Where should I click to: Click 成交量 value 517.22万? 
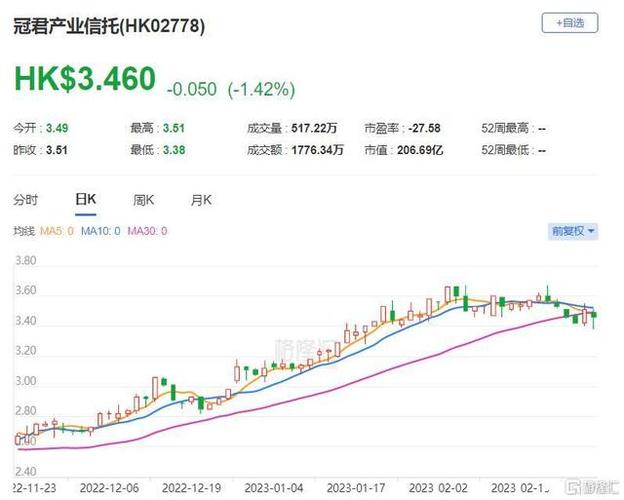click(x=314, y=128)
